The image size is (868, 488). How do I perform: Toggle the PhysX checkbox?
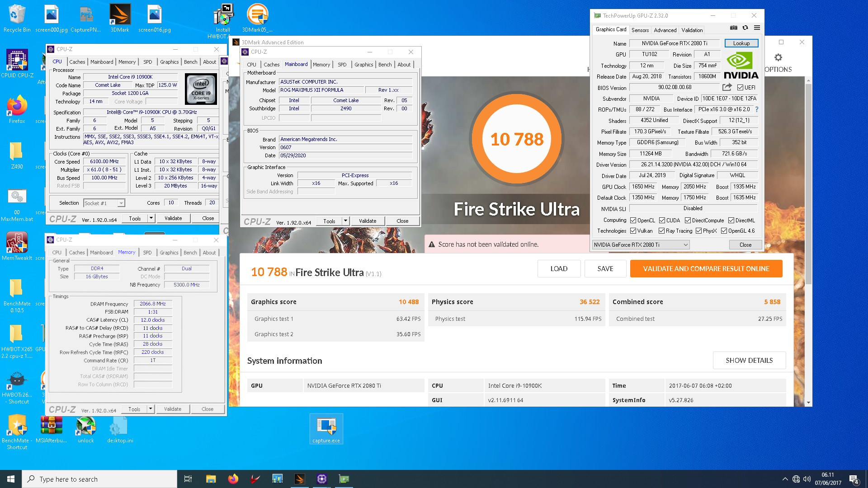(698, 231)
